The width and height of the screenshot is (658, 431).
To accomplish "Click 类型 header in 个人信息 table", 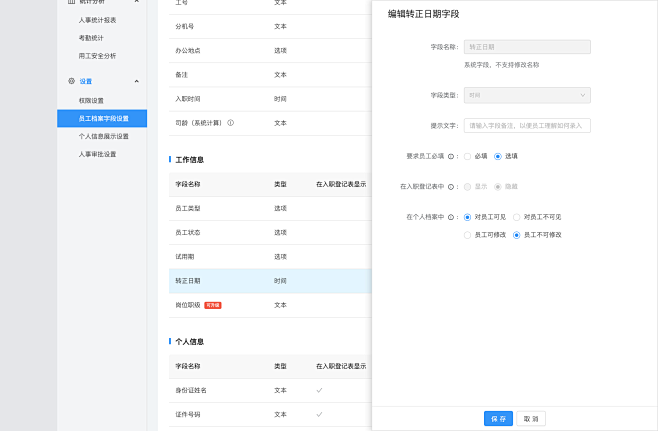I will [x=280, y=366].
